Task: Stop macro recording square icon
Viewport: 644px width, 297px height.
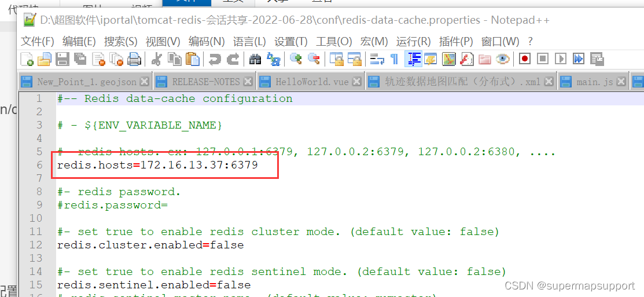Action: point(543,59)
